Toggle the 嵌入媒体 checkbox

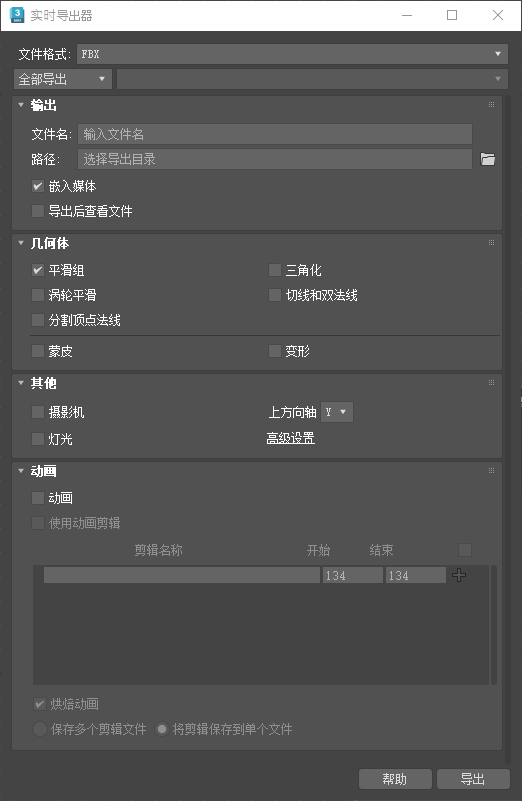click(x=38, y=186)
